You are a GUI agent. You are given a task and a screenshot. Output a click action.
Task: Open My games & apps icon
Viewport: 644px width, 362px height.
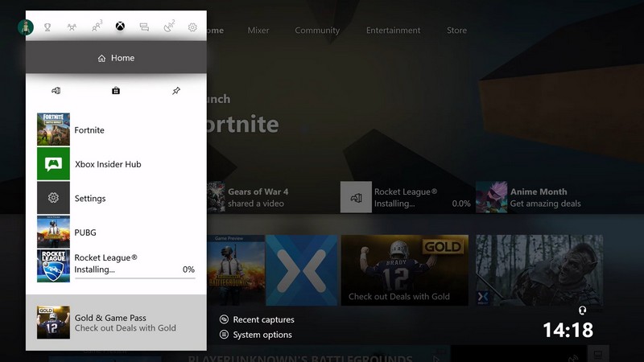56,91
